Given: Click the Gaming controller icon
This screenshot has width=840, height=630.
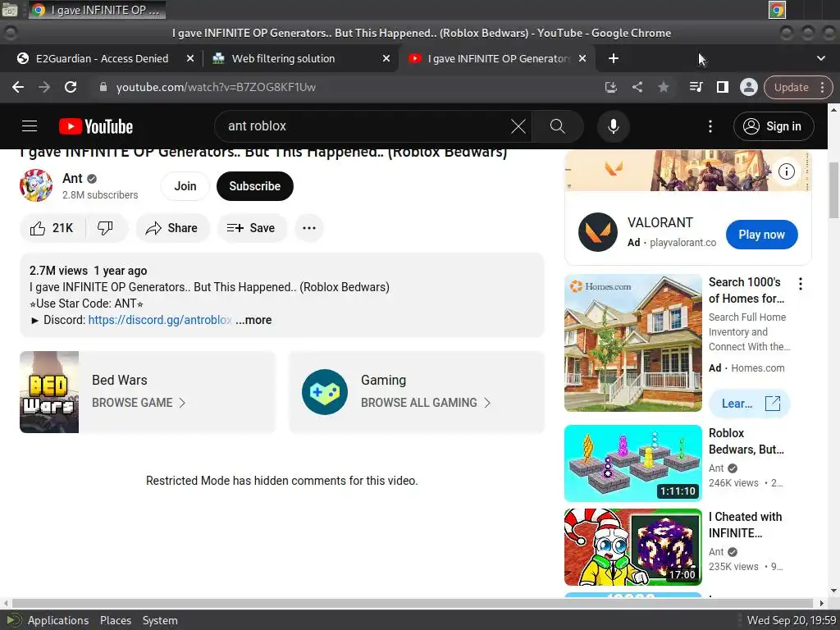Looking at the screenshot, I should 325,392.
